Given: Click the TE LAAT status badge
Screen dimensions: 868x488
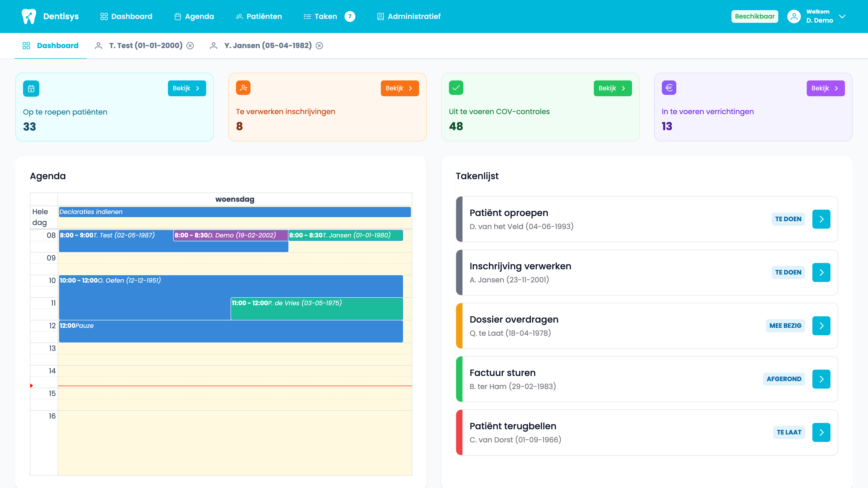Looking at the screenshot, I should pos(789,432).
